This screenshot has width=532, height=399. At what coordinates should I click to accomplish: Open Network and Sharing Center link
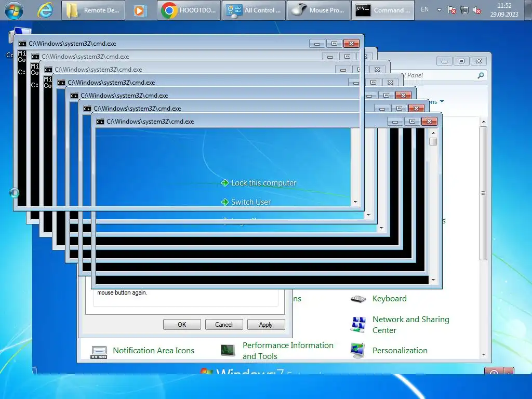coord(410,325)
